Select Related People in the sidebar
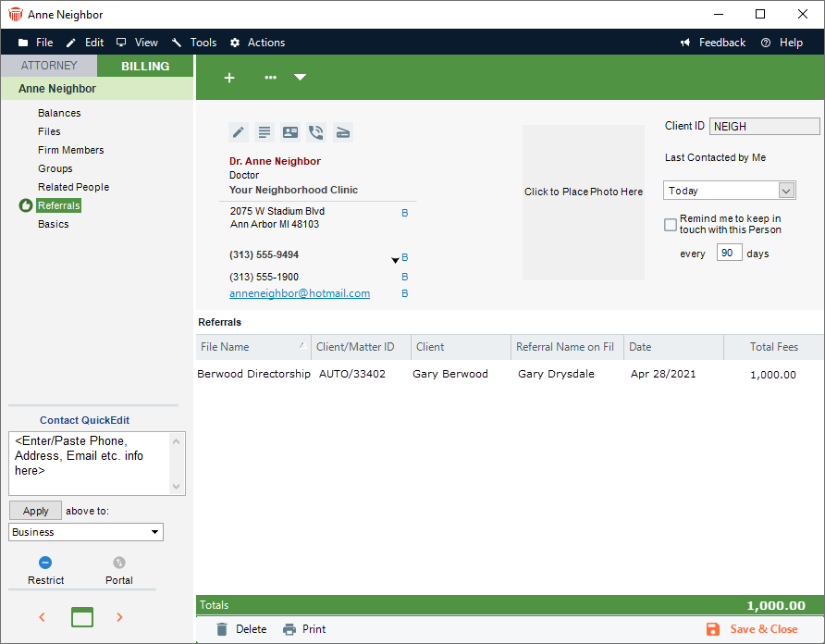This screenshot has width=825, height=644. pyautogui.click(x=73, y=187)
